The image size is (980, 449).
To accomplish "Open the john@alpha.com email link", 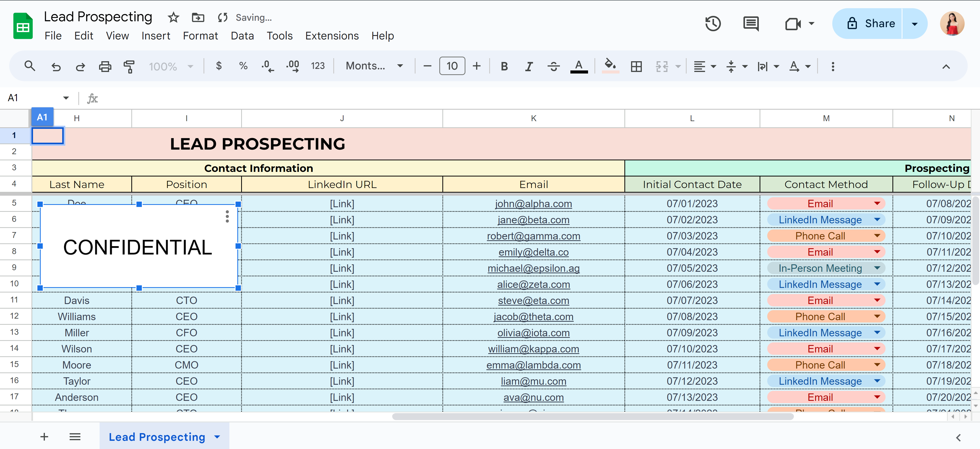I will [533, 204].
